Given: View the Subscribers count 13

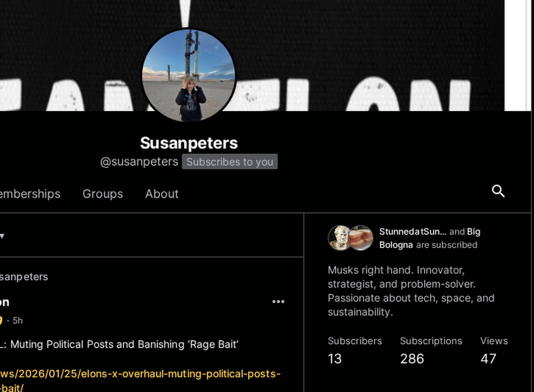Looking at the screenshot, I should [334, 359].
